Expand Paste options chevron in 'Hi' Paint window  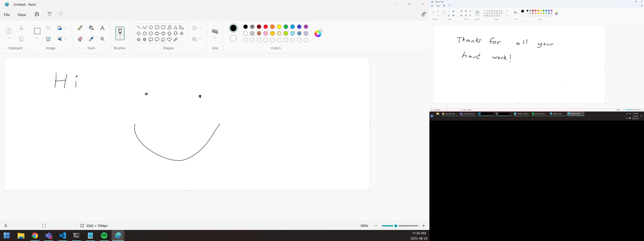9,38
